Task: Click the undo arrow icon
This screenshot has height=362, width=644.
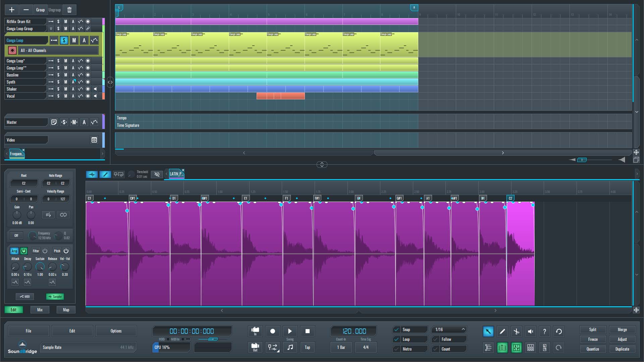Action: click(558, 331)
